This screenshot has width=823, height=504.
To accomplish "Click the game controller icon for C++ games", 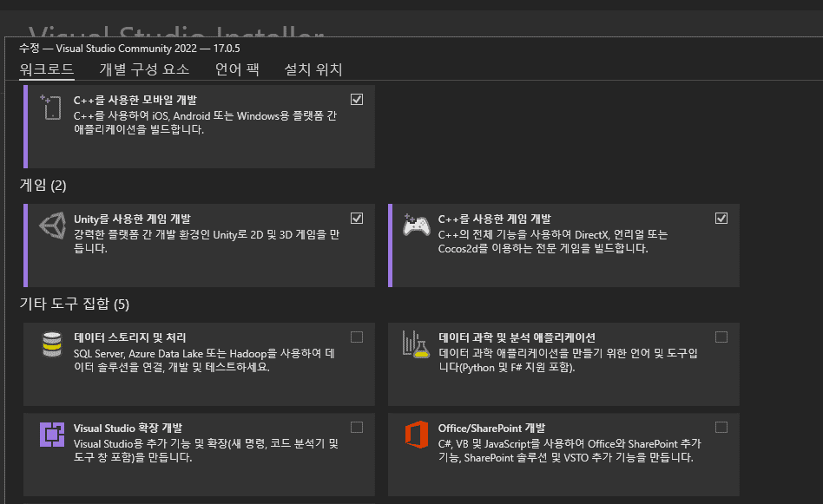I will click(416, 226).
